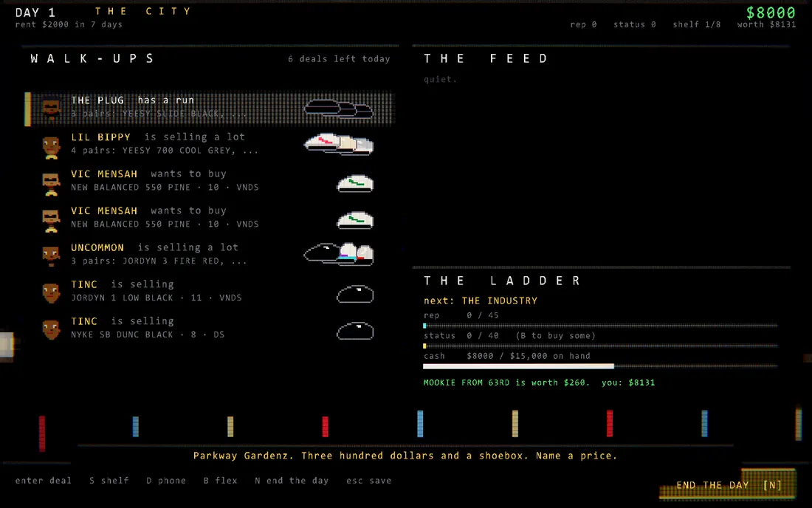Open the S shelf option
812x508 pixels.
[x=109, y=481]
